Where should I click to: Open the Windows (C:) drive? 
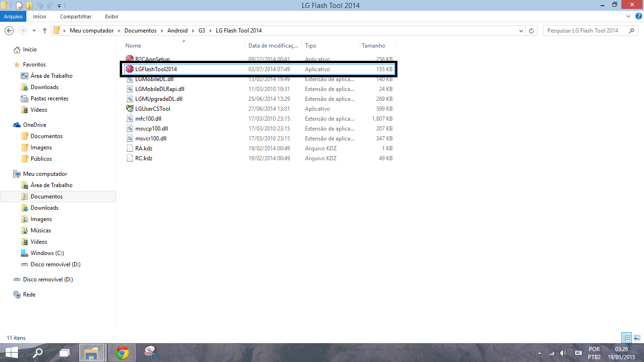point(47,253)
